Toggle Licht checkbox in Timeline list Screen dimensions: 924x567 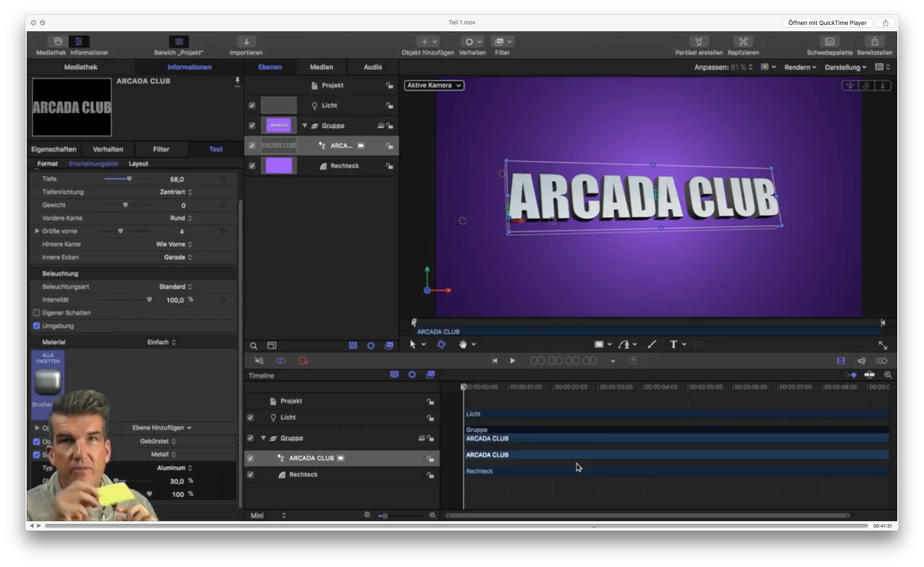click(250, 418)
